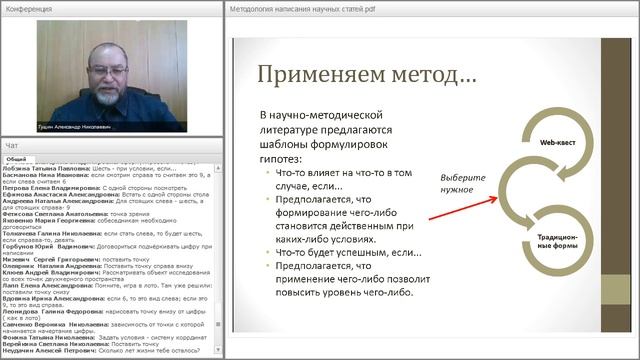Click chat scrollbar up arrow

pos(218,168)
